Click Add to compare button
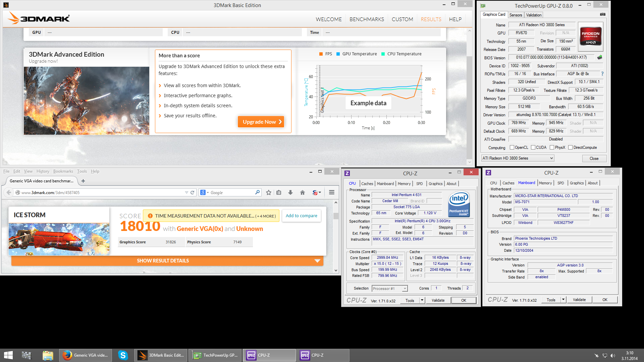644x362 pixels. pyautogui.click(x=302, y=216)
